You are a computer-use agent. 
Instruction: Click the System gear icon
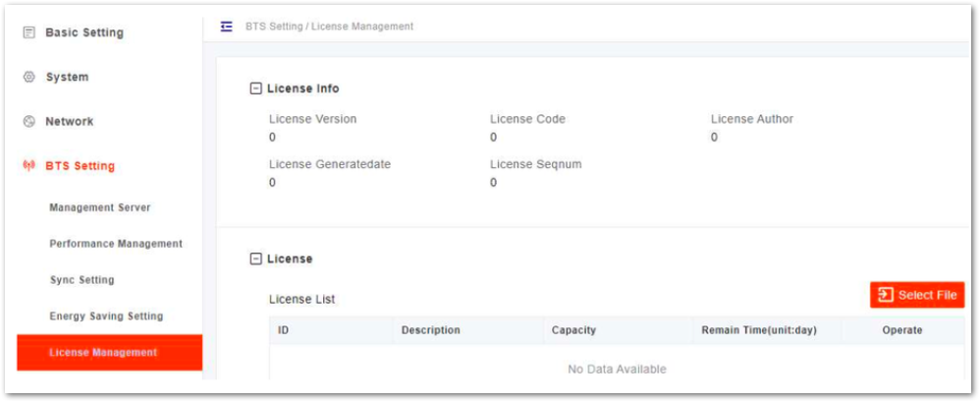click(28, 77)
